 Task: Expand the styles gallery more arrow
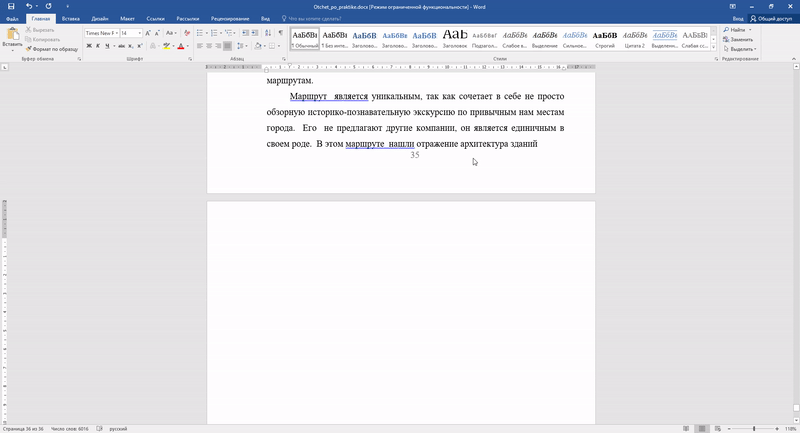tap(713, 47)
